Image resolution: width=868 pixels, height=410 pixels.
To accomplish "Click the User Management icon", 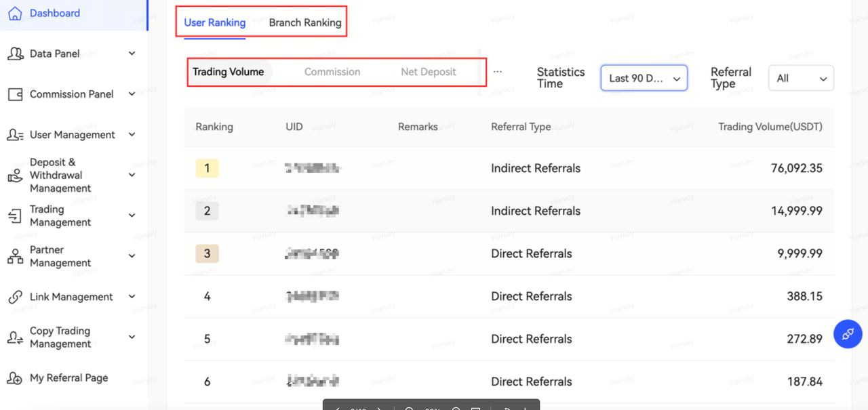I will coord(15,135).
